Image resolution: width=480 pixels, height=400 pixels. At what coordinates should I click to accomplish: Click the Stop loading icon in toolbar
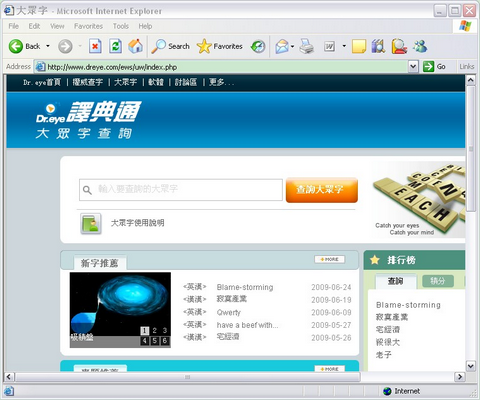[95, 46]
